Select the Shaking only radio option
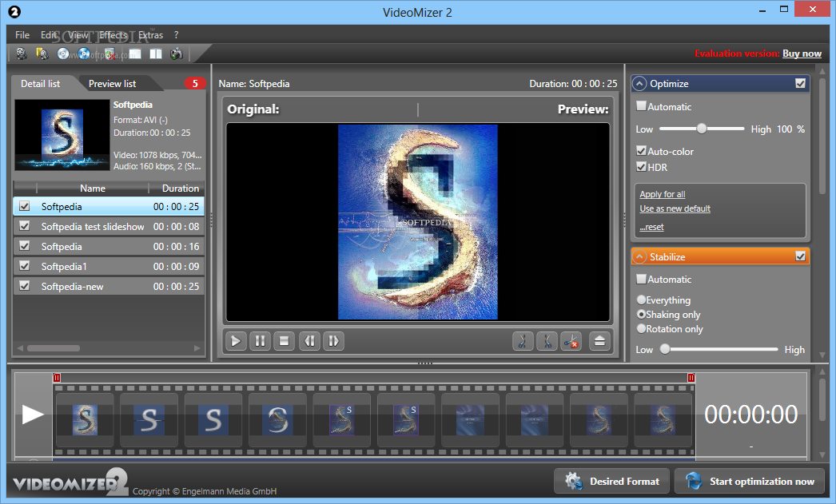Screen dimensions: 836x504 642,315
